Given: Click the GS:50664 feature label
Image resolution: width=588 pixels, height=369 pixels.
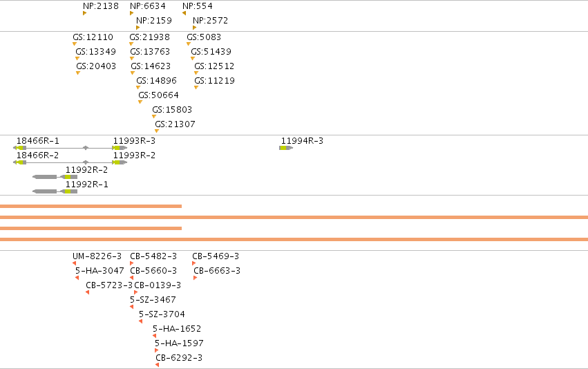Looking at the screenshot, I should 158,95.
